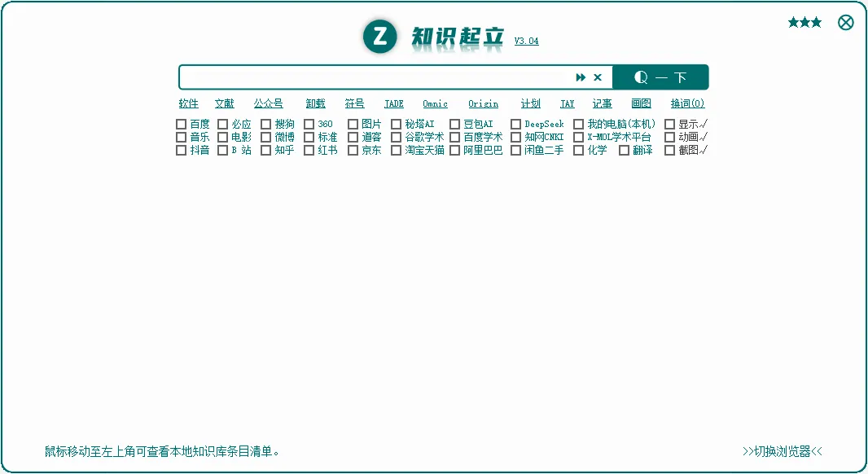Click the green Z logo icon

pos(379,37)
